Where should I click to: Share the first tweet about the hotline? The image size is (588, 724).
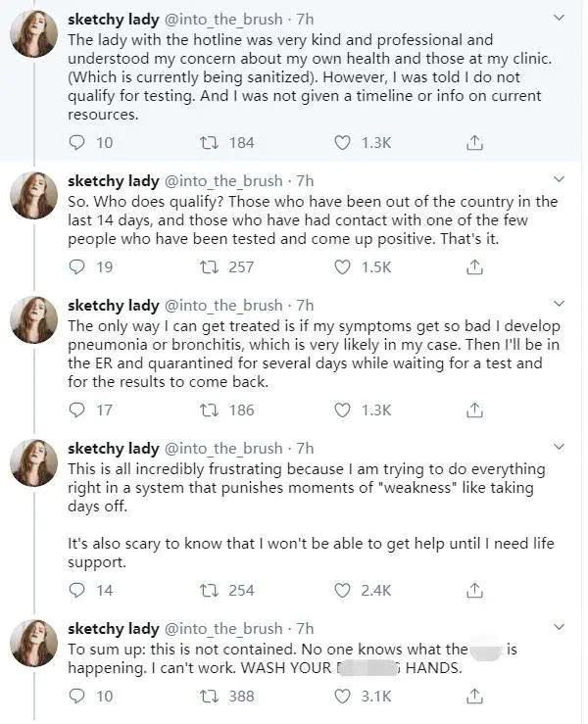474,143
